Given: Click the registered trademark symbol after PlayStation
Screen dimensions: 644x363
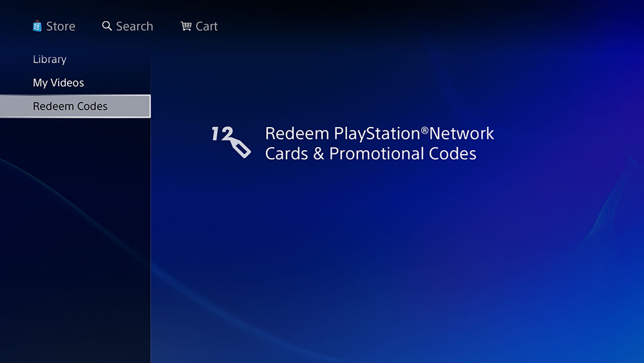Looking at the screenshot, I should click(424, 131).
